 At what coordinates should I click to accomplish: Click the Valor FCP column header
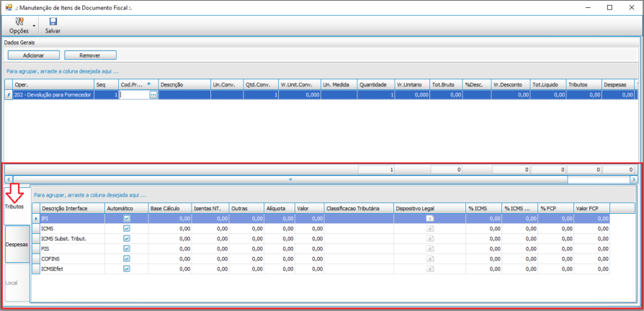[592, 209]
